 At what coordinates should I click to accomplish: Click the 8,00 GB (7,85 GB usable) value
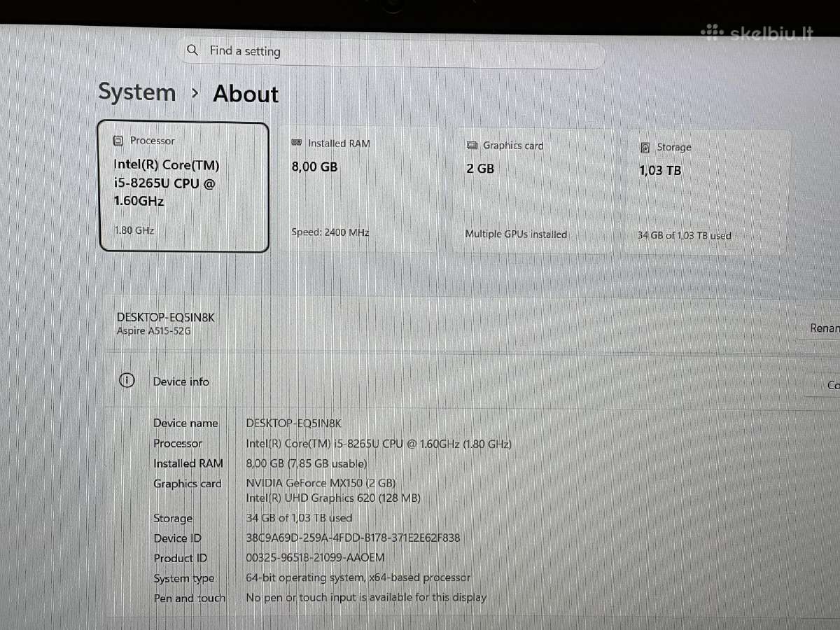coord(306,463)
